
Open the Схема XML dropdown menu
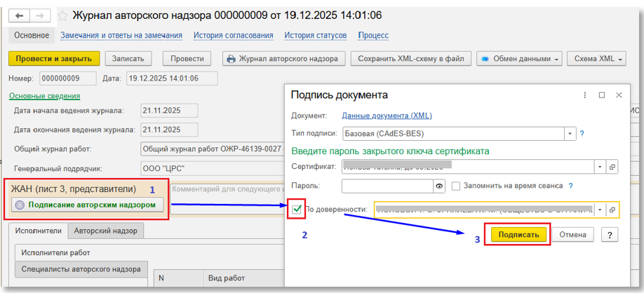tap(594, 59)
